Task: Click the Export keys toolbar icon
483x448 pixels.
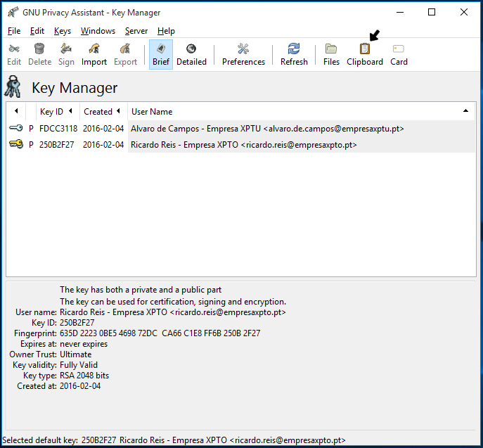Action: (125, 49)
